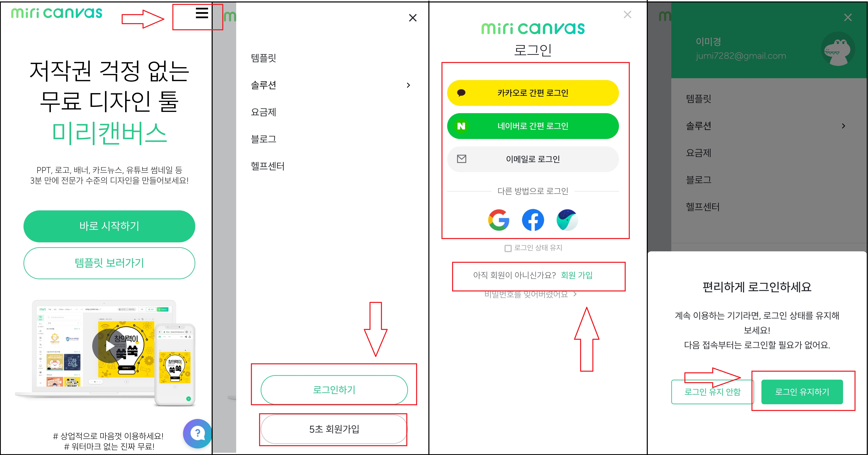Click the 회원 가입 green link

[x=577, y=275]
